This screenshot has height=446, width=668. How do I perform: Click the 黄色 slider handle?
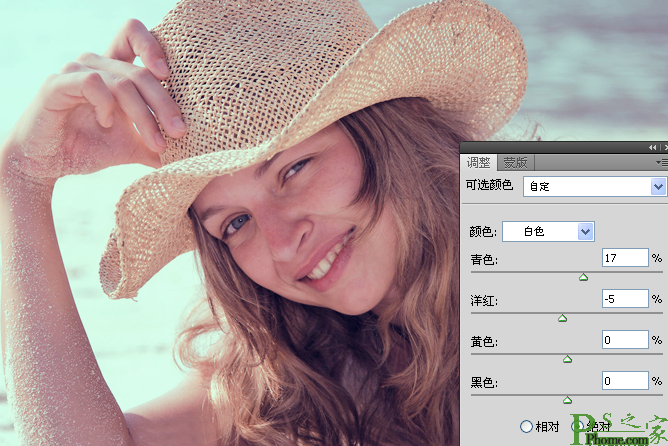pyautogui.click(x=568, y=359)
